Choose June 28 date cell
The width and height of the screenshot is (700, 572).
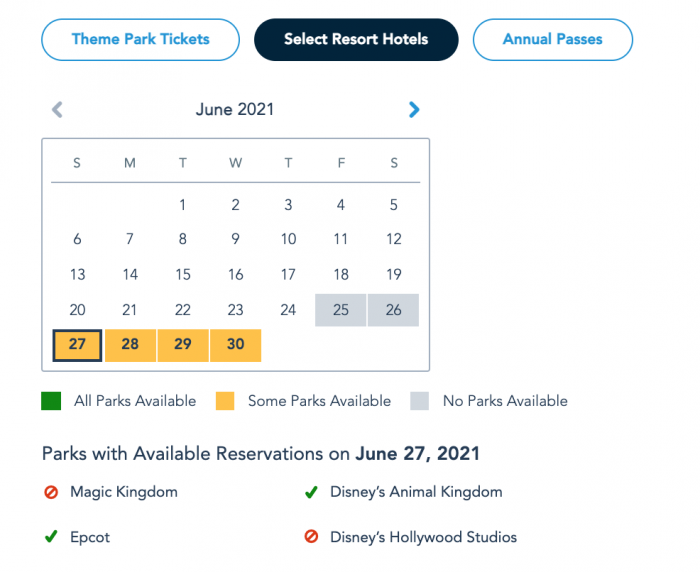click(x=130, y=345)
